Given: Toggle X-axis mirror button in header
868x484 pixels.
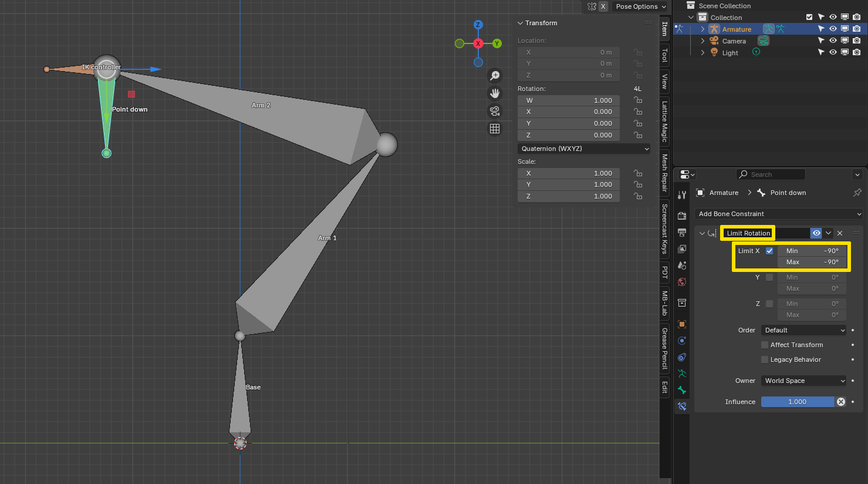Looking at the screenshot, I should (603, 6).
